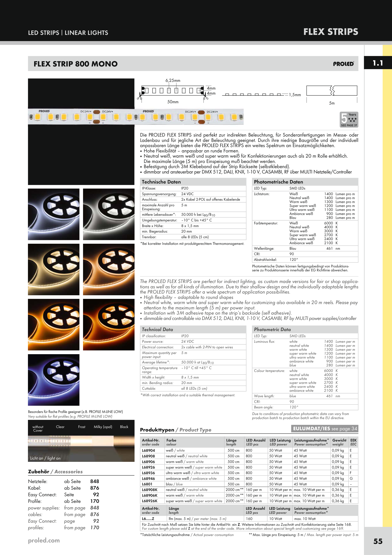Open the proled.com website link
392x555 pixels.
tap(44, 541)
